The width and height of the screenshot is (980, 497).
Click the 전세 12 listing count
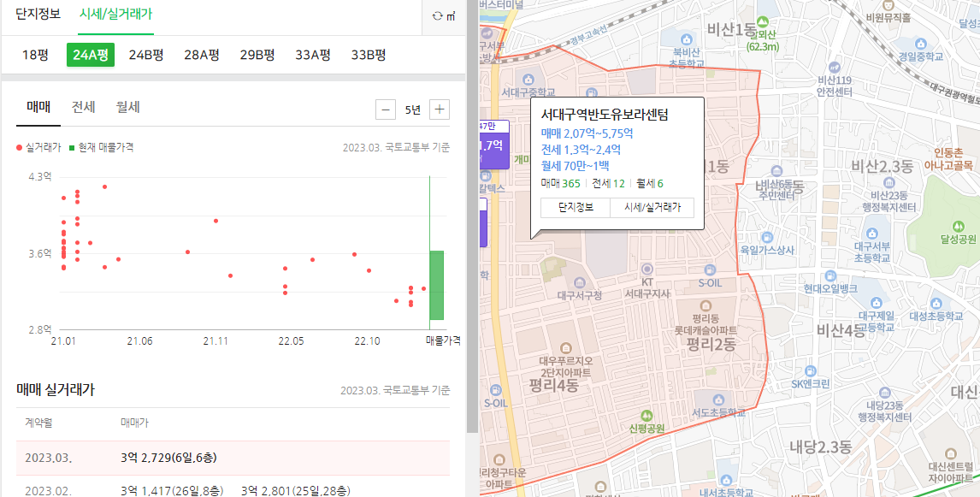pyautogui.click(x=608, y=183)
